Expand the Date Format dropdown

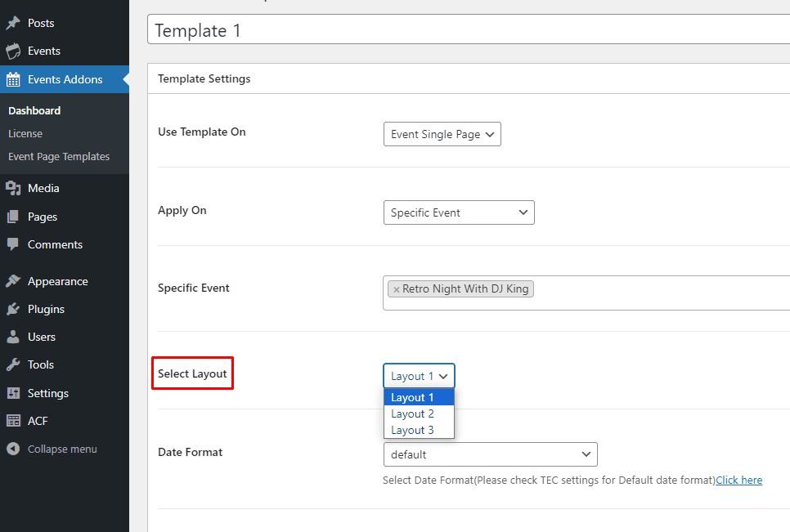coord(490,454)
